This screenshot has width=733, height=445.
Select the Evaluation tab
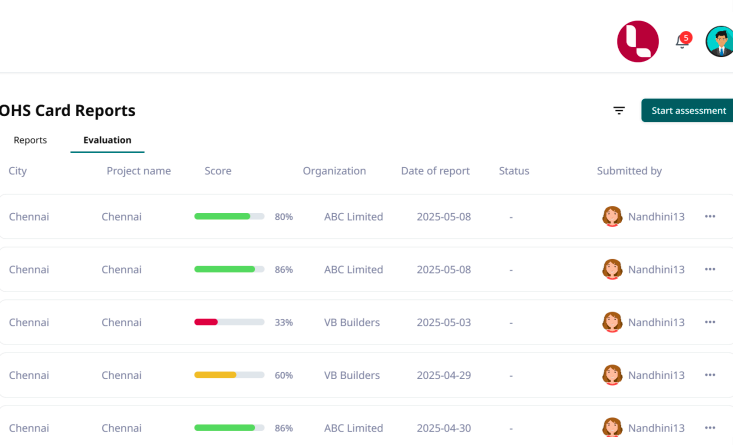[x=107, y=140]
